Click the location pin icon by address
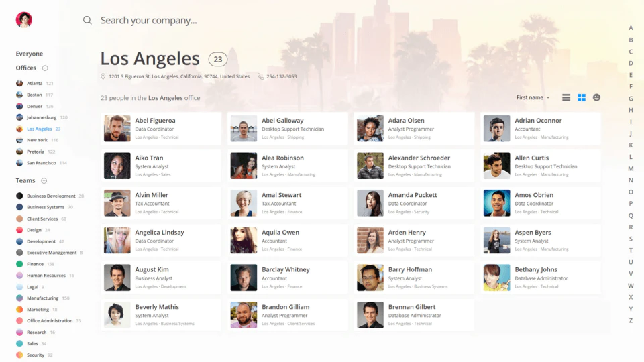 (x=103, y=76)
